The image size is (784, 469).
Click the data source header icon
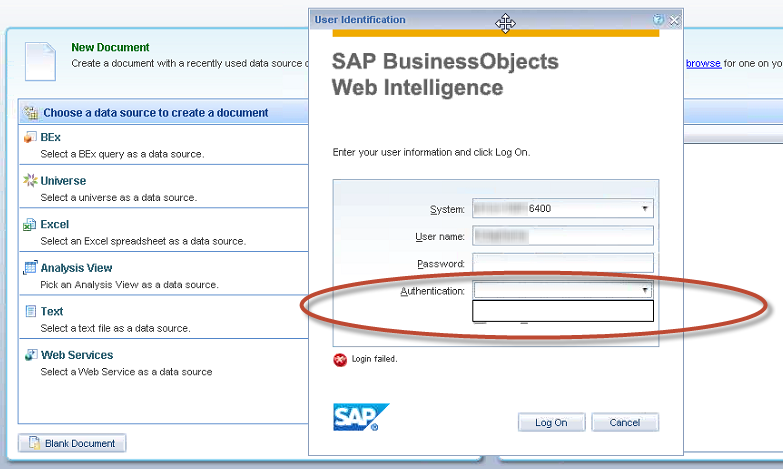pyautogui.click(x=30, y=112)
